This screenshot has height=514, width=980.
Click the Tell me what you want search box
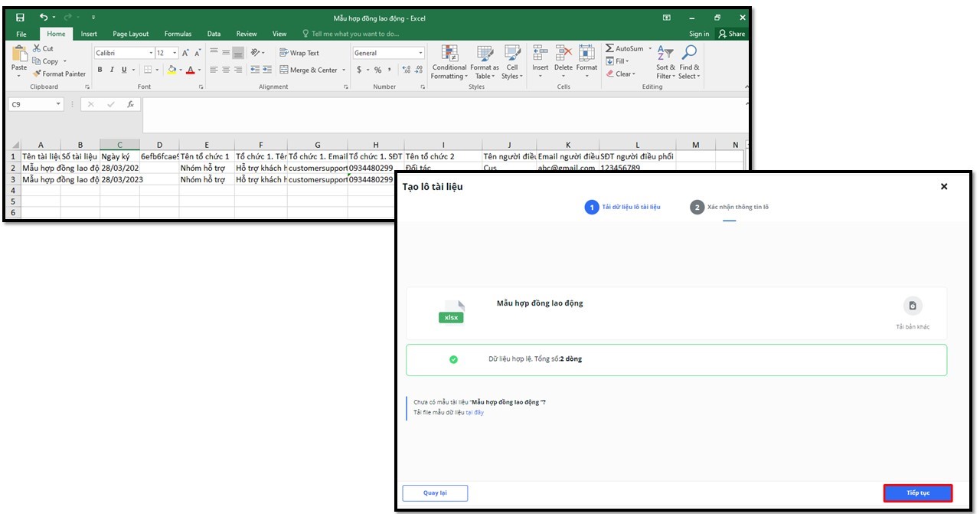[351, 34]
